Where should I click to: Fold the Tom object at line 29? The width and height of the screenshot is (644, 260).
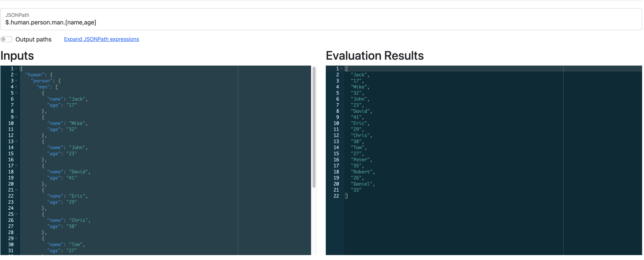click(x=16, y=238)
